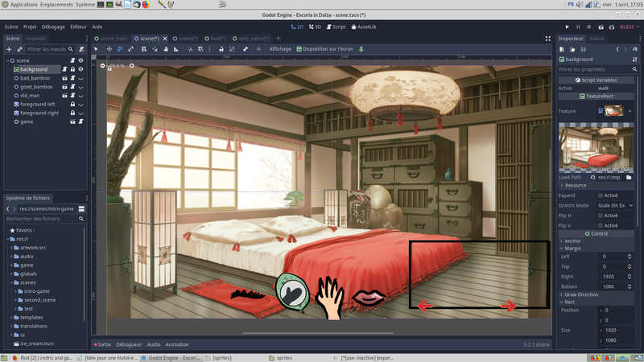
Task: Open the Aide menu
Action: tap(97, 27)
